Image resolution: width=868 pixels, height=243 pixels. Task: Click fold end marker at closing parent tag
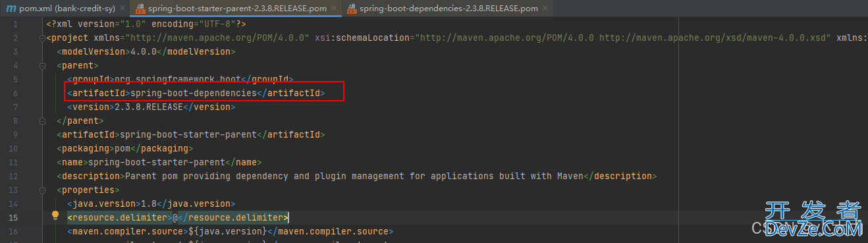pos(42,121)
